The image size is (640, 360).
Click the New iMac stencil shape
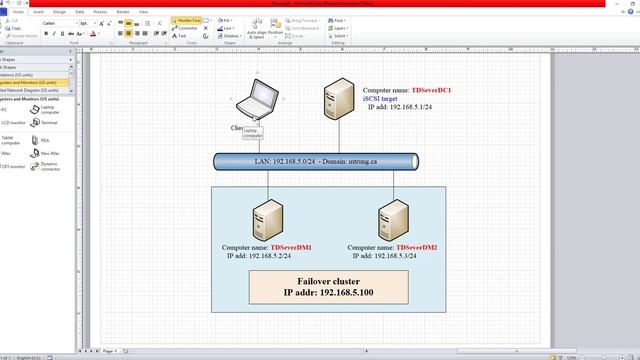[x=45, y=153]
